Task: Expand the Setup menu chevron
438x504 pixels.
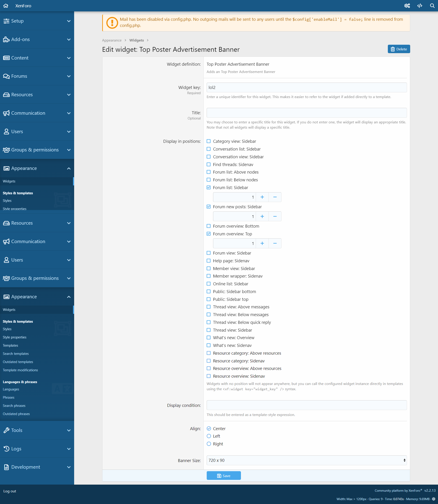Action: tap(69, 21)
